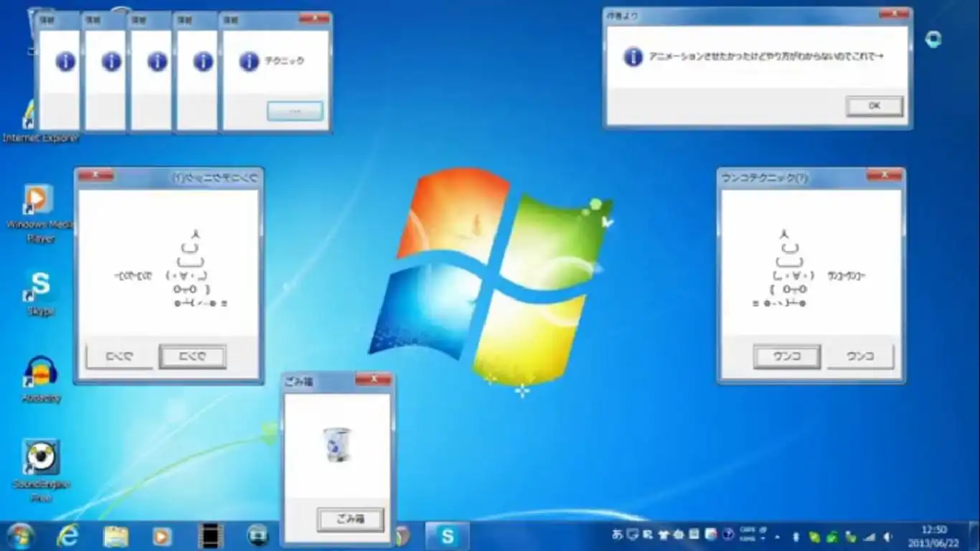Click the アニメーションさせたかった message text
Screen dimensions: 980x551
pyautogui.click(x=765, y=57)
